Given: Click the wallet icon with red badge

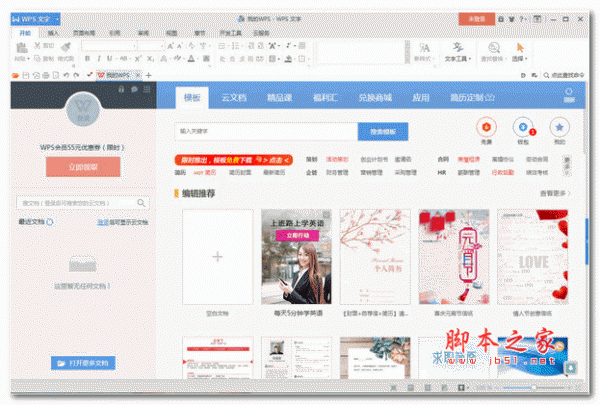Looking at the screenshot, I should [x=523, y=127].
